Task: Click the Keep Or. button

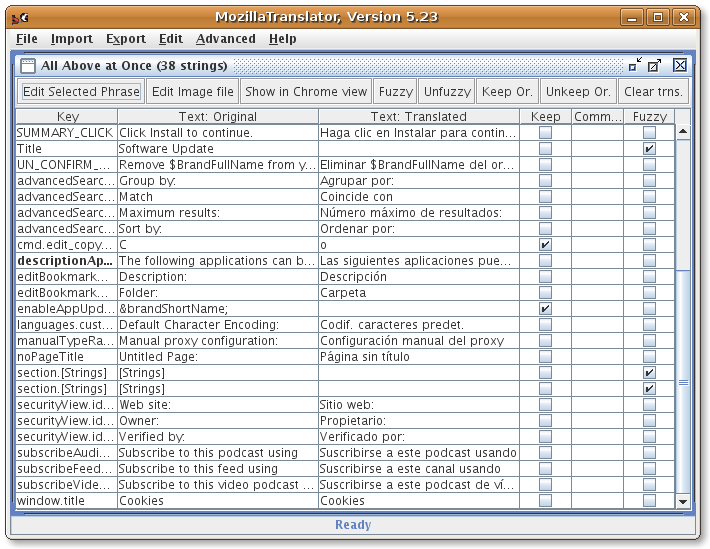Action: pos(507,92)
